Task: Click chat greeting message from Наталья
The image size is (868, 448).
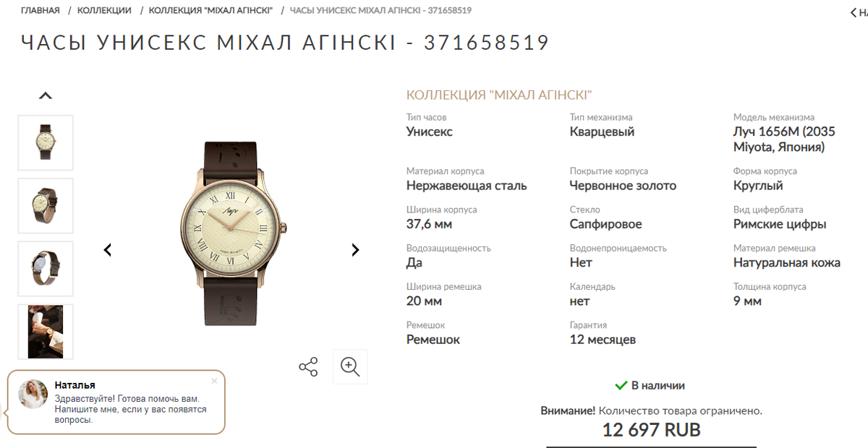Action: (131, 409)
